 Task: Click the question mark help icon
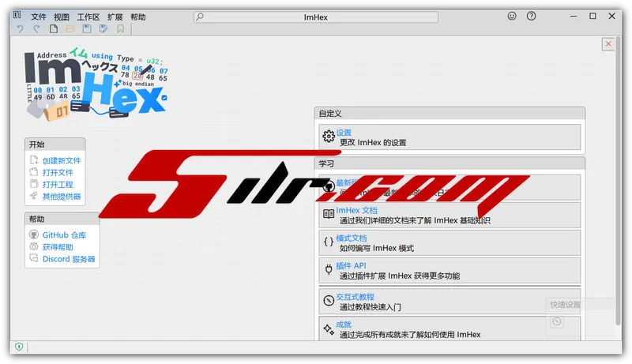pos(531,16)
